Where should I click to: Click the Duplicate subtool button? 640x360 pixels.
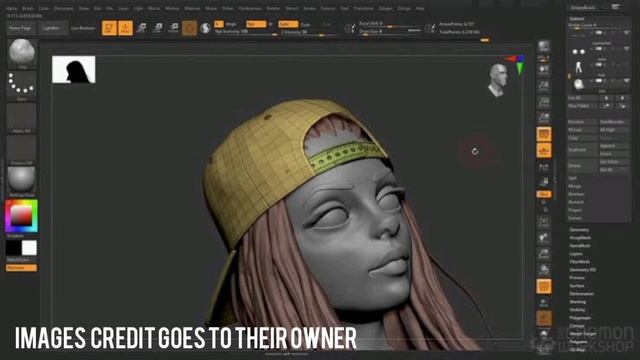582,150
